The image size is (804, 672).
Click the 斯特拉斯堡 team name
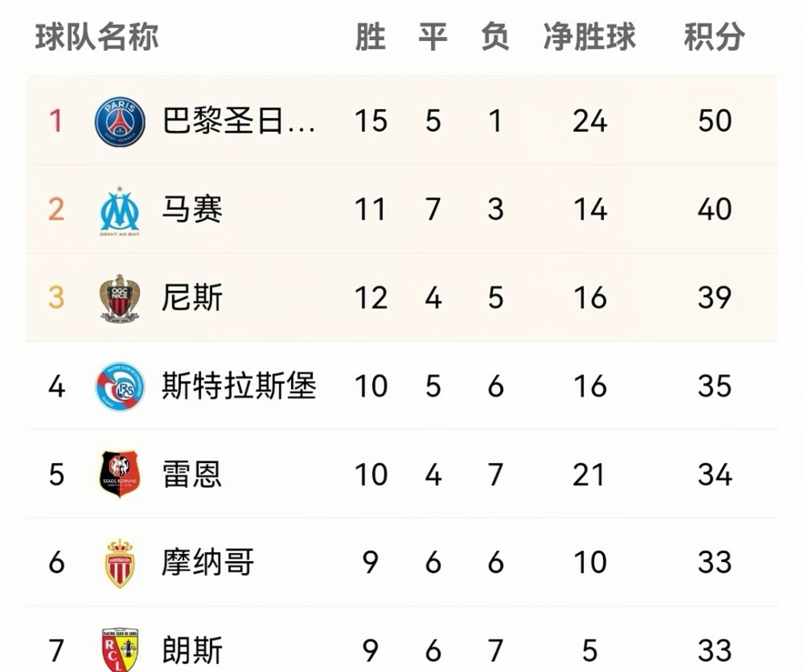pyautogui.click(x=239, y=386)
